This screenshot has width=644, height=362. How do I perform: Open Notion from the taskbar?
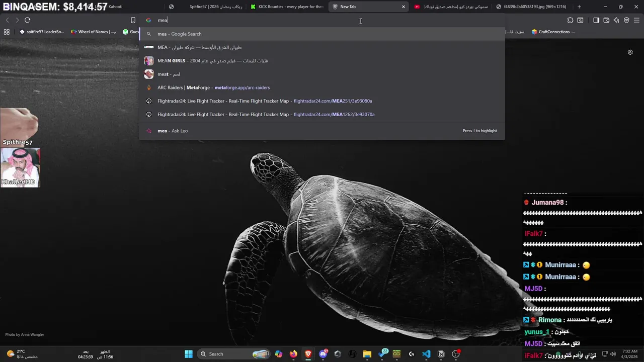pyautogui.click(x=441, y=354)
